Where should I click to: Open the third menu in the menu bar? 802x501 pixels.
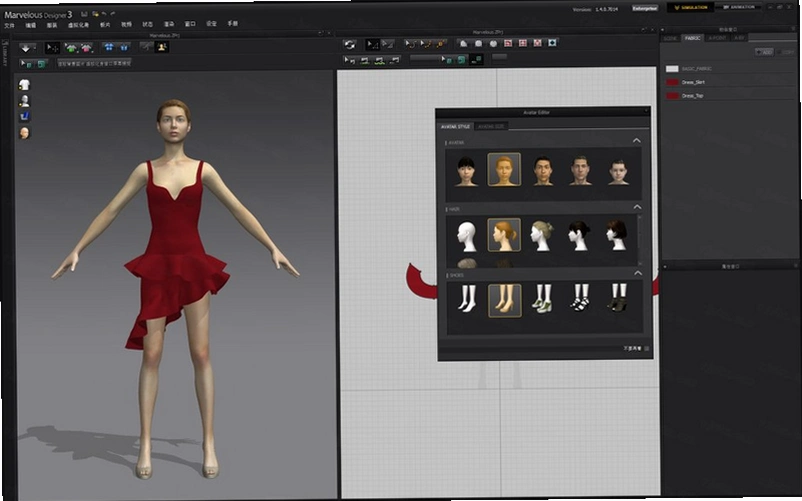pos(52,25)
